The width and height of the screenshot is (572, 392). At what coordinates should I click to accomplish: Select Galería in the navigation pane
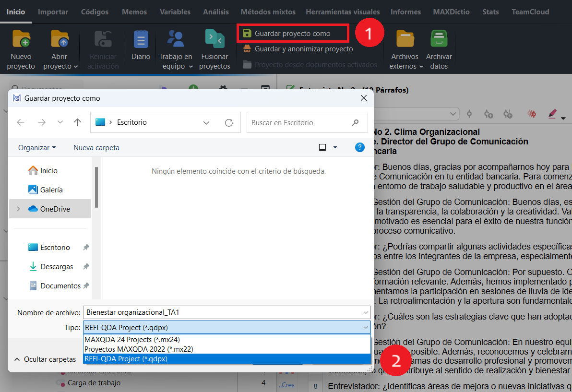tap(46, 190)
